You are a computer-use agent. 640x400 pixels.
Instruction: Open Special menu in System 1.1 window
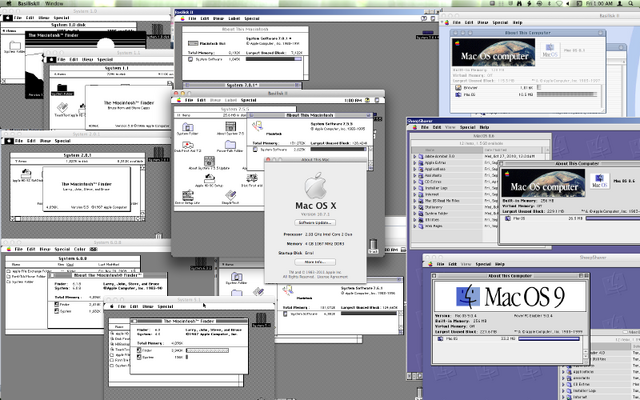(x=105, y=60)
